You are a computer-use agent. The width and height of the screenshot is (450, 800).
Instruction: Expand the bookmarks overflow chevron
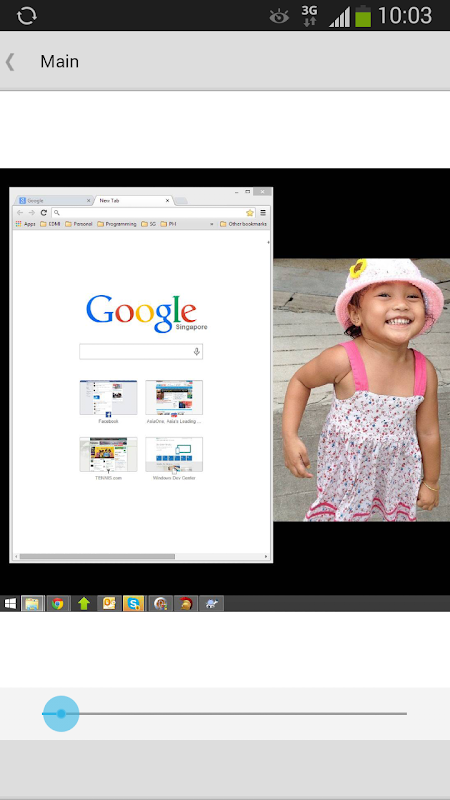coord(212,224)
